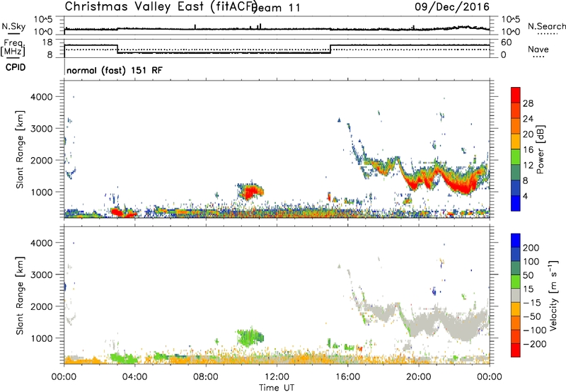
Task: Click the 'Slant Range [km]' label of the velocity panel
Action: (20, 296)
